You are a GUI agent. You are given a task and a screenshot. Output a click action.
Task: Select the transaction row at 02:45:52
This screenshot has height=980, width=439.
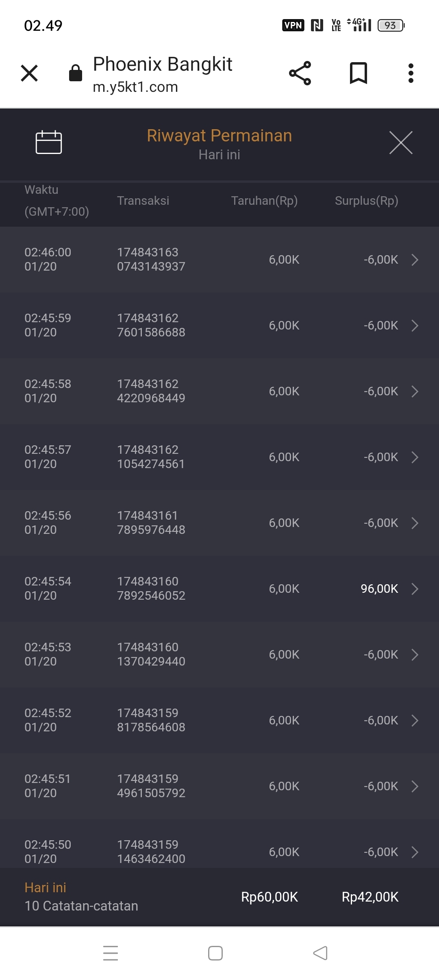[219, 720]
